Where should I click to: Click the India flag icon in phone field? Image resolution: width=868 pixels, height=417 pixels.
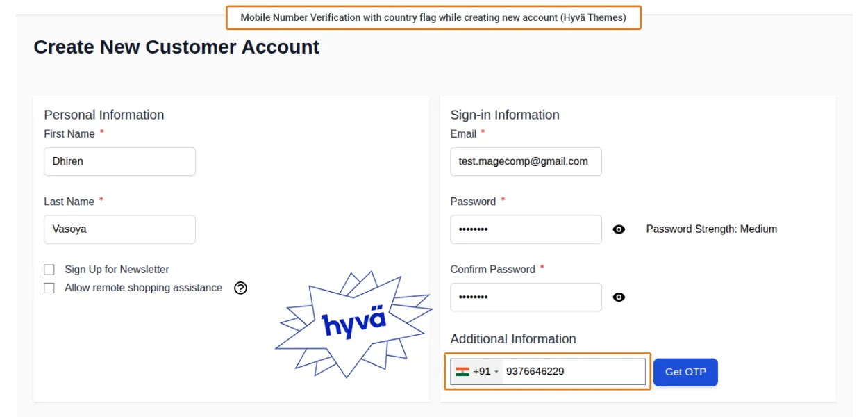[x=462, y=372]
